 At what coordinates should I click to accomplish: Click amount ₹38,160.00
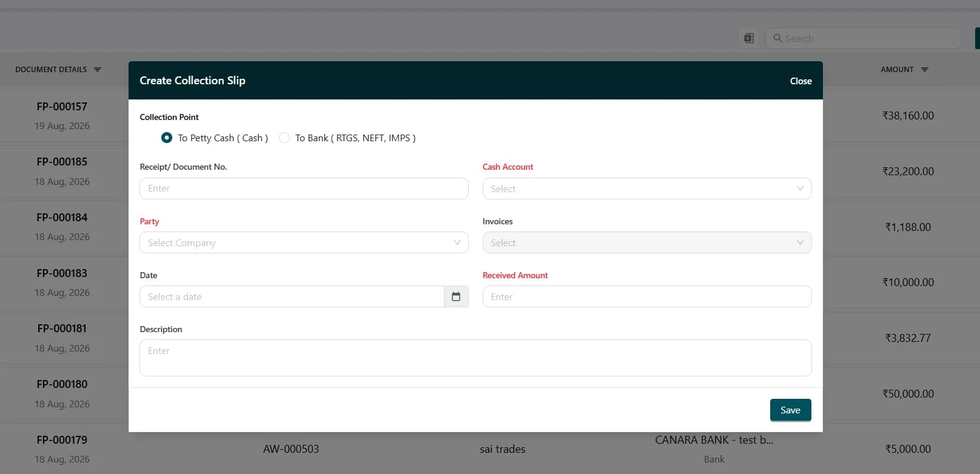[908, 116]
